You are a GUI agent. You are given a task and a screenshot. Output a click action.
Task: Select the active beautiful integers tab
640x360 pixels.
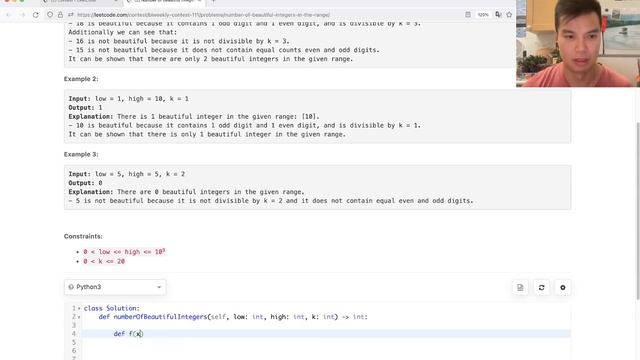(x=163, y=2)
